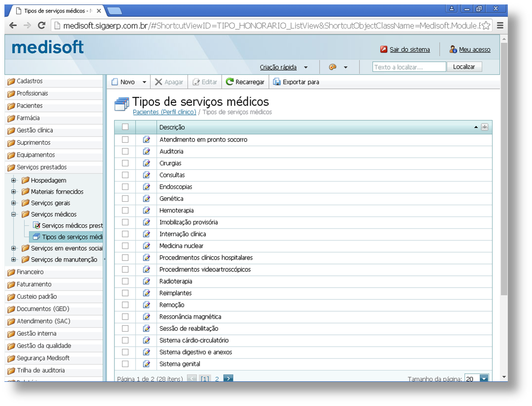Reload the browser page
This screenshot has width=532, height=406.
pyautogui.click(x=41, y=26)
